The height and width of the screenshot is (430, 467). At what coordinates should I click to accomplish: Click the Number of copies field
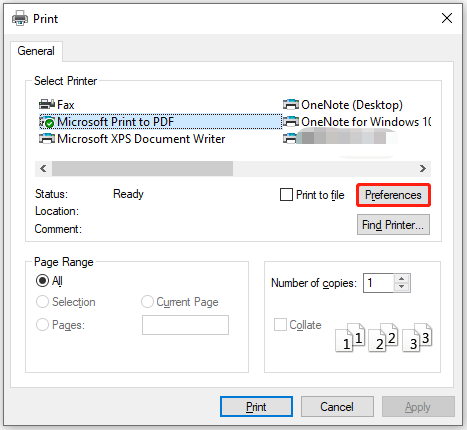coord(378,283)
